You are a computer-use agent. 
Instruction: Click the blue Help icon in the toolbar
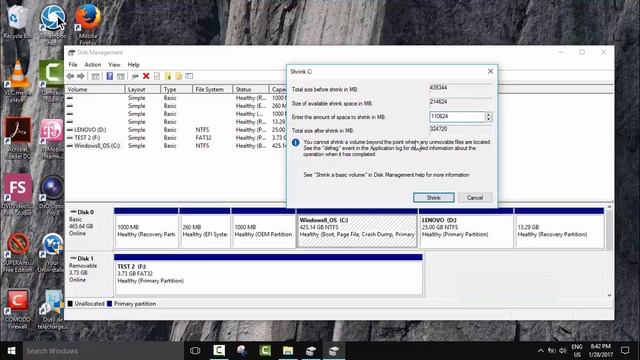(109, 76)
